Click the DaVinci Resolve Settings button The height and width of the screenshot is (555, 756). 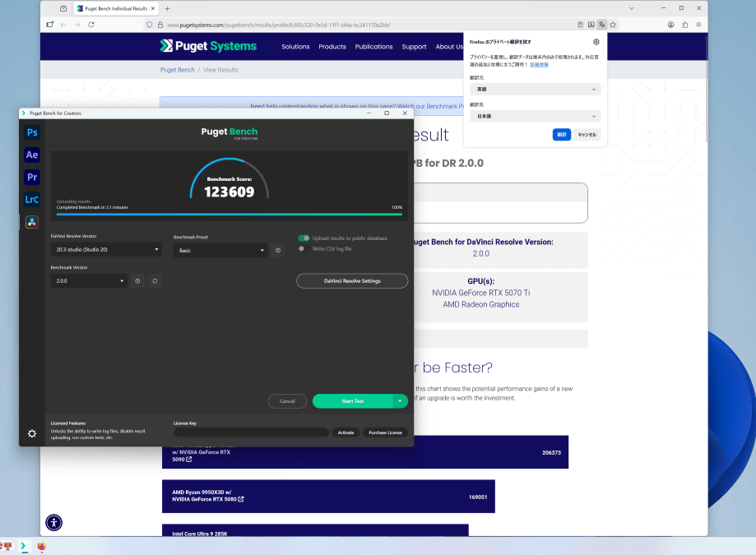pyautogui.click(x=352, y=281)
